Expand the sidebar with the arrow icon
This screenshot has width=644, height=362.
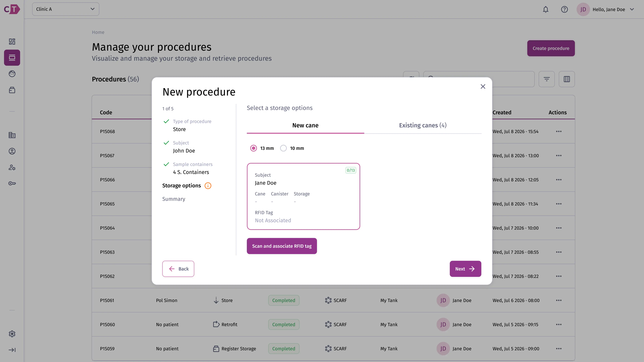(x=12, y=350)
